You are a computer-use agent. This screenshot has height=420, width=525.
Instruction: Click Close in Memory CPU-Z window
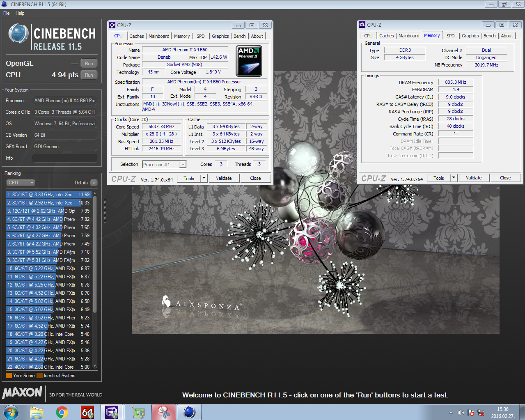coord(505,178)
